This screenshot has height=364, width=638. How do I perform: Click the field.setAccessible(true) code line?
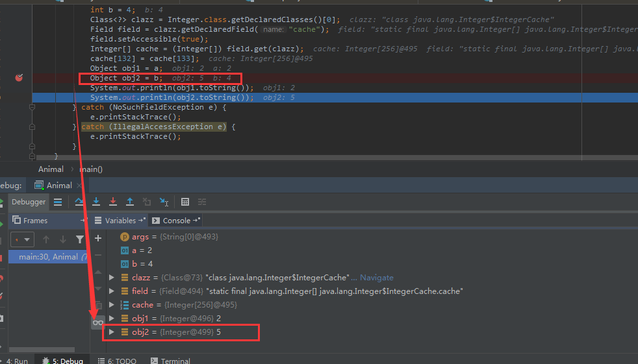coord(149,39)
